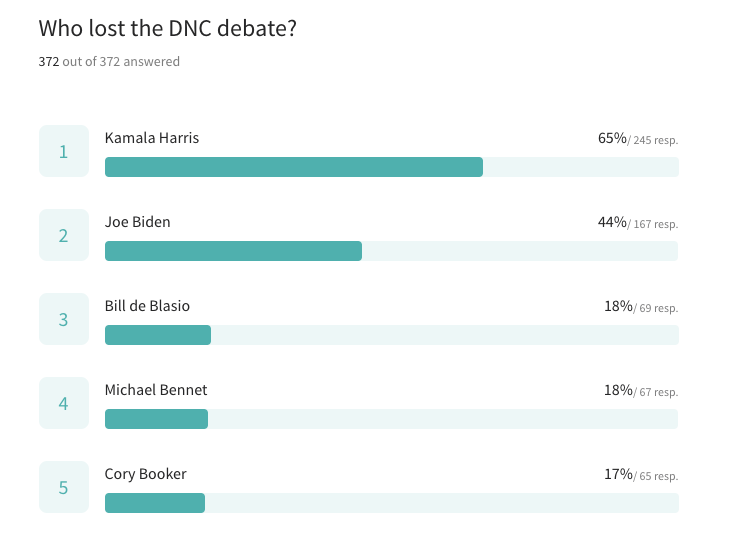Click the Kamala Harris answer label
This screenshot has height=551, width=738.
point(152,138)
